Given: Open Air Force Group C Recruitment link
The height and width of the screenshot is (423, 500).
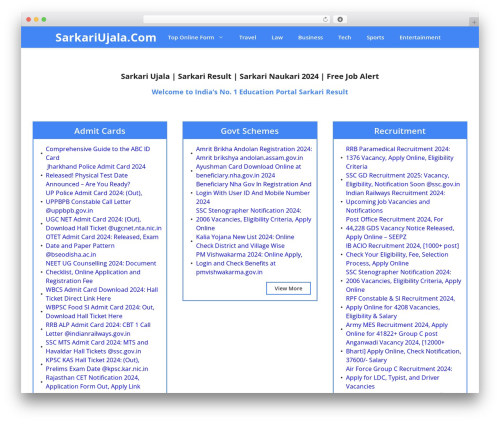Looking at the screenshot, I should 399,378.
